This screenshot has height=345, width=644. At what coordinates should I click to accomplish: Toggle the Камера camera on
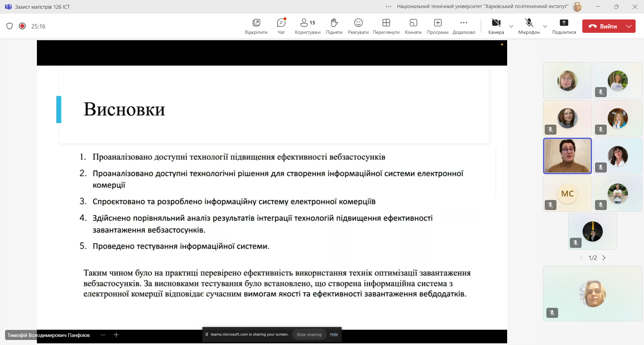(496, 26)
